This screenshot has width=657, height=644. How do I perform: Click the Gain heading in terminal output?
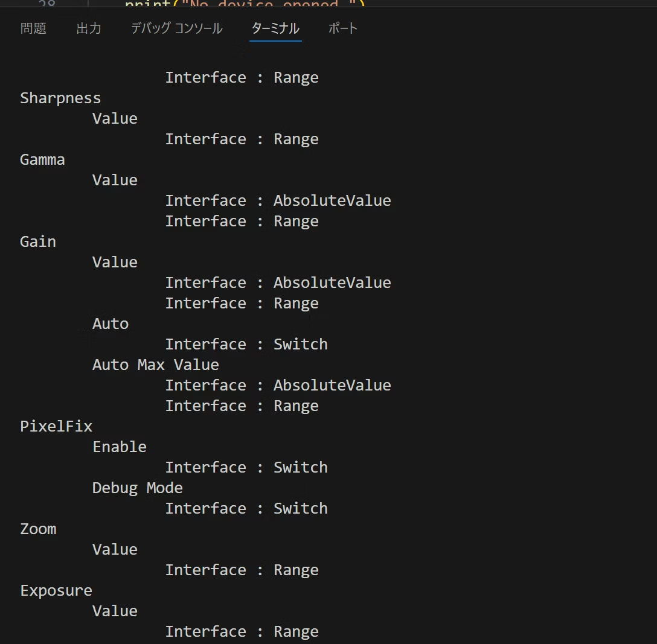pos(38,241)
